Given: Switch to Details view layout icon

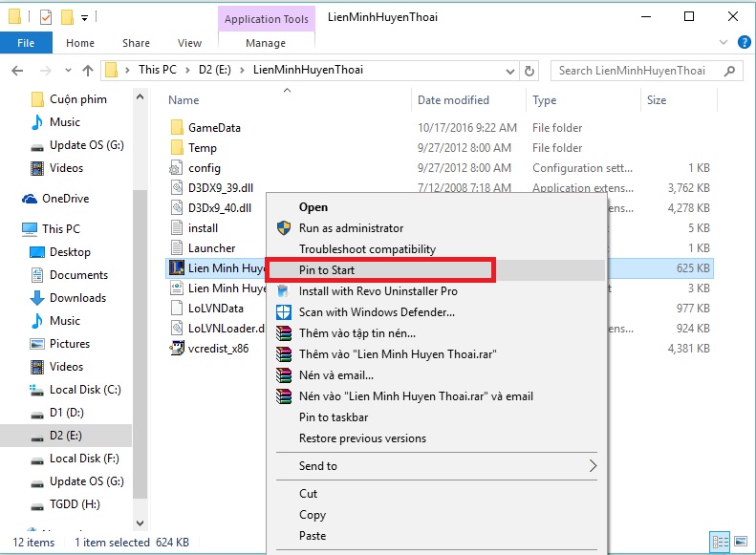Looking at the screenshot, I should (720, 543).
